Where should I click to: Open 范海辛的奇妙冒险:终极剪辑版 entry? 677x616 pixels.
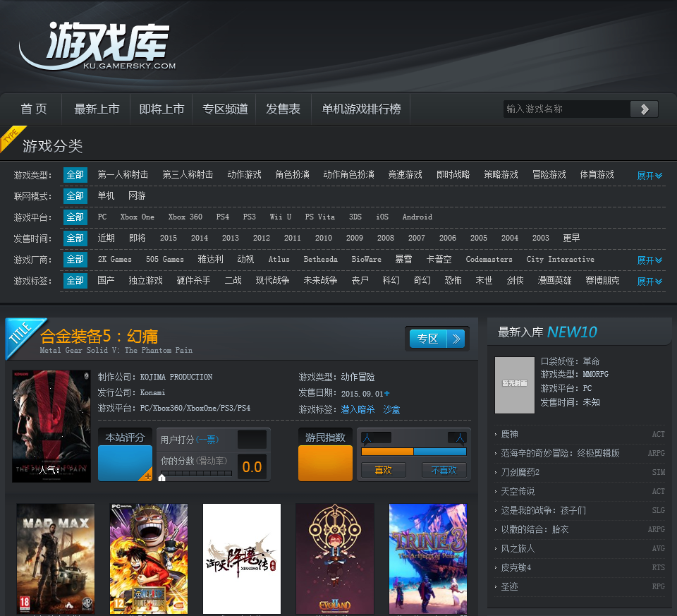pyautogui.click(x=560, y=453)
